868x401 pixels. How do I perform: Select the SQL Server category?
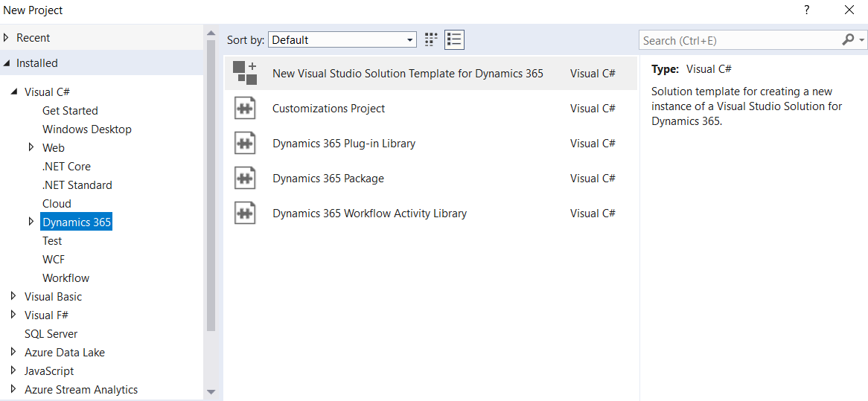[x=51, y=334]
